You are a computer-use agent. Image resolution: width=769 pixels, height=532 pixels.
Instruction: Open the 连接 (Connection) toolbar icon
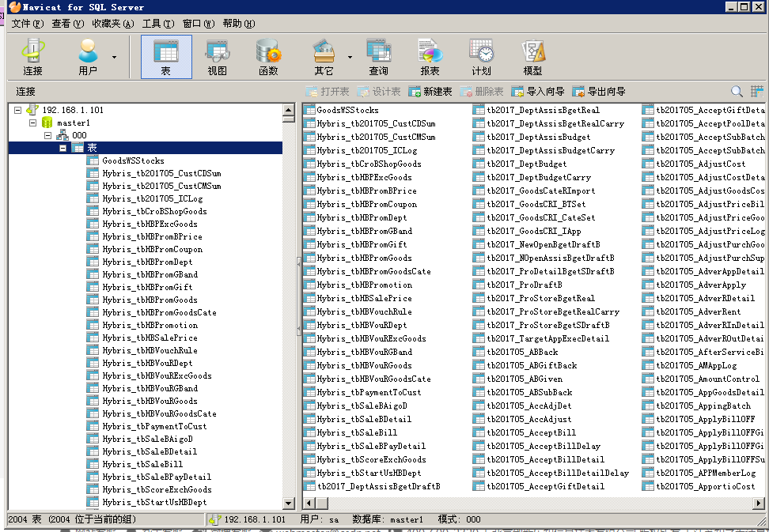coord(33,57)
